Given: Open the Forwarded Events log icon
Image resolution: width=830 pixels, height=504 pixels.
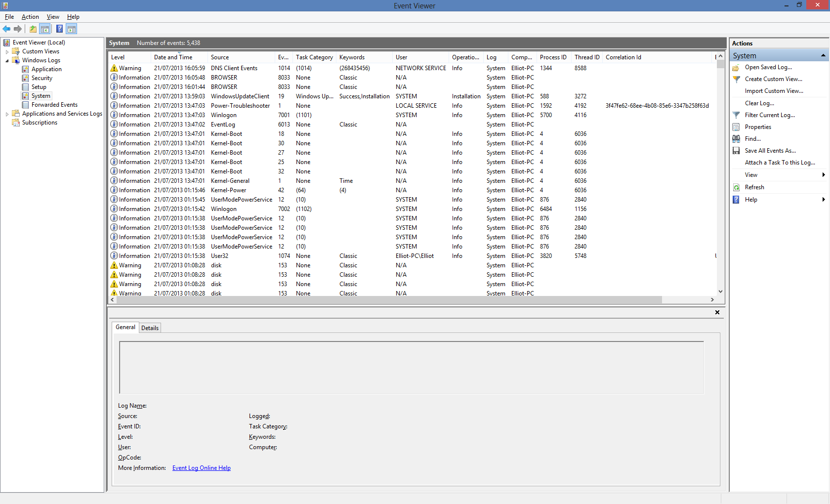Looking at the screenshot, I should pos(25,105).
